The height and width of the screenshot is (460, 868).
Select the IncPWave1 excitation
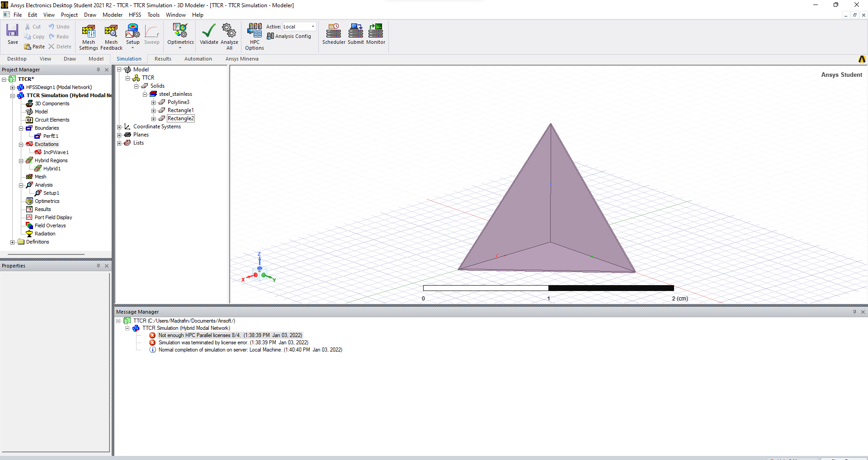(56, 152)
